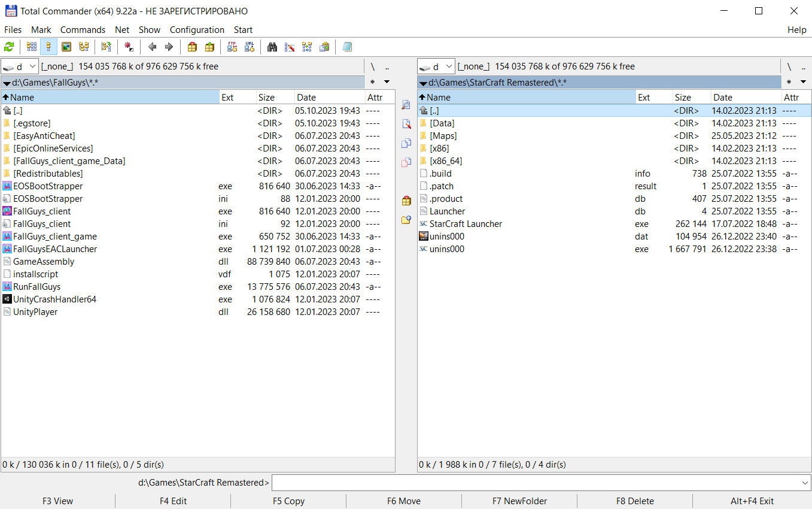
Task: Click the binoculars Search files icon
Action: pyautogui.click(x=272, y=47)
